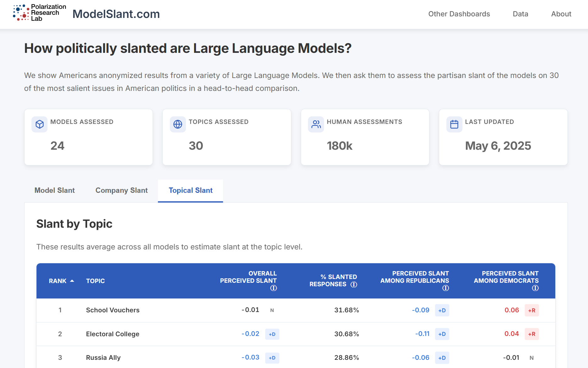Click the rank number 1 cell
The image size is (588, 368).
pos(60,310)
